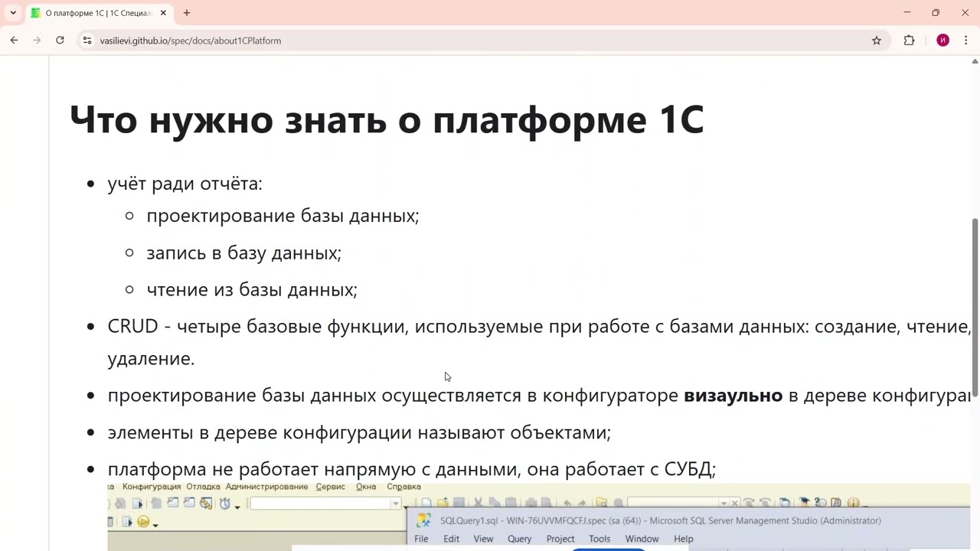Click the text 'запись в базу данных;'
Viewport: 980px width, 551px height.
click(x=243, y=253)
